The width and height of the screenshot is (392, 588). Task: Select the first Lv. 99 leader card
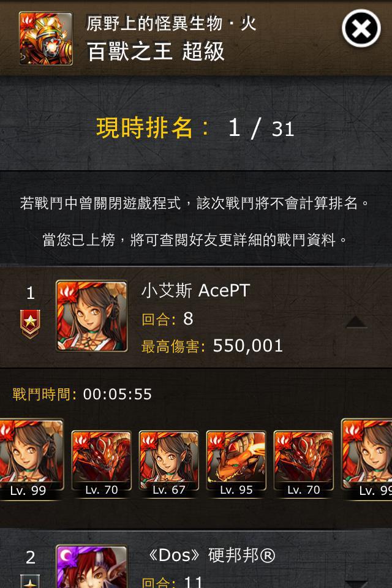[31, 459]
